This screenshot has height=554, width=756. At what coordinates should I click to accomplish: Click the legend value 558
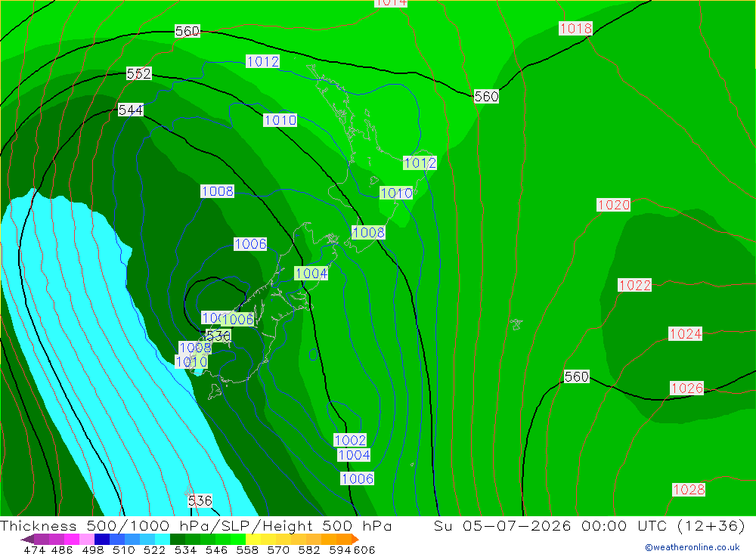pos(247,549)
